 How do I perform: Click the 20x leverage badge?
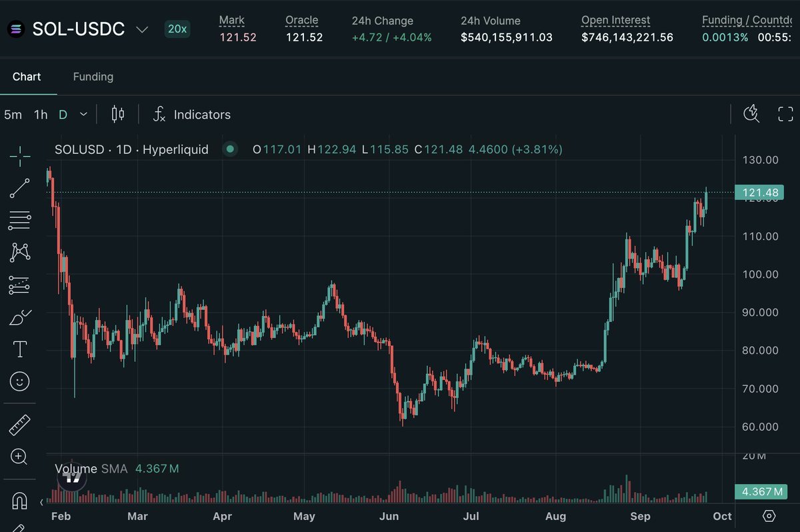(177, 29)
